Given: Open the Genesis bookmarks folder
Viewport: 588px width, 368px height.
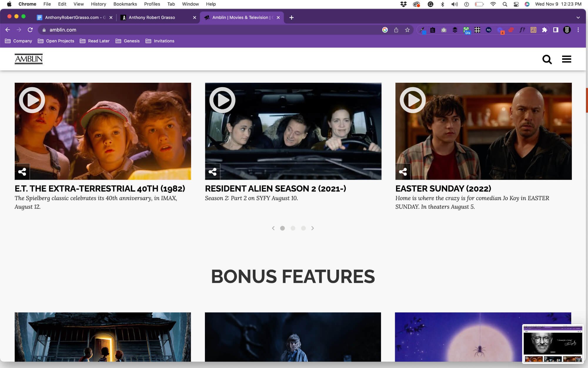Looking at the screenshot, I should pyautogui.click(x=128, y=41).
